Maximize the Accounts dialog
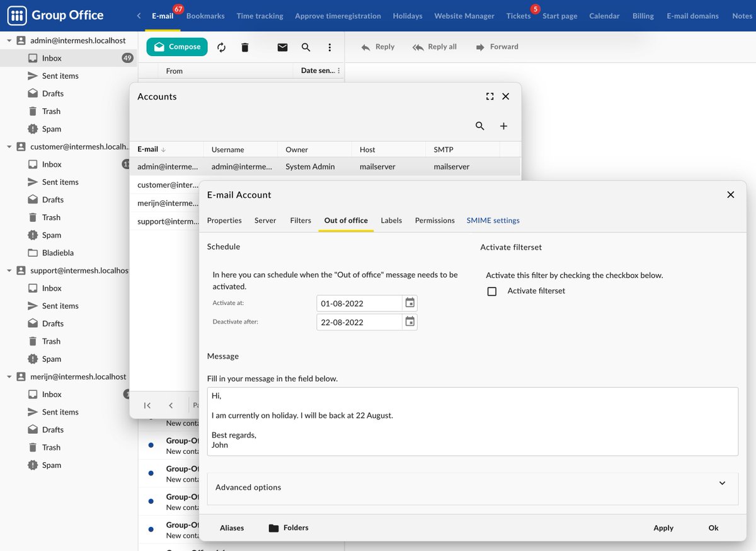This screenshot has height=551, width=756. [490, 96]
